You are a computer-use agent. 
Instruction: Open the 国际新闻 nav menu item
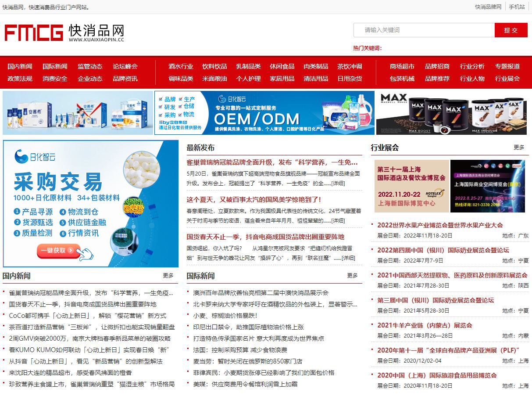coord(55,66)
